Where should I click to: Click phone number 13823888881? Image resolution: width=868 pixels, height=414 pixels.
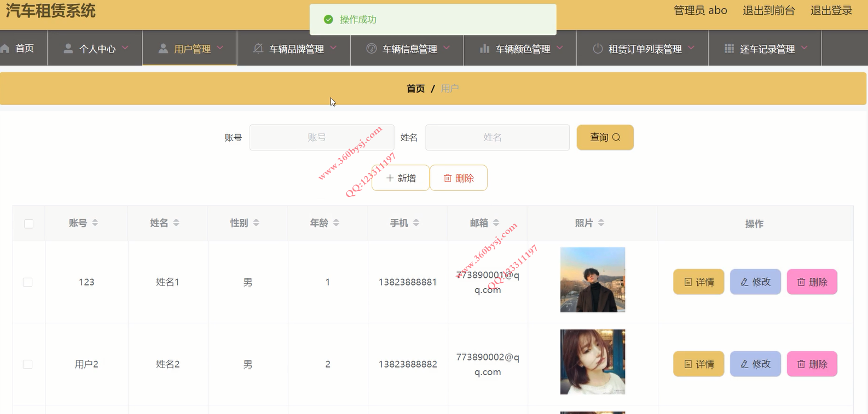408,282
